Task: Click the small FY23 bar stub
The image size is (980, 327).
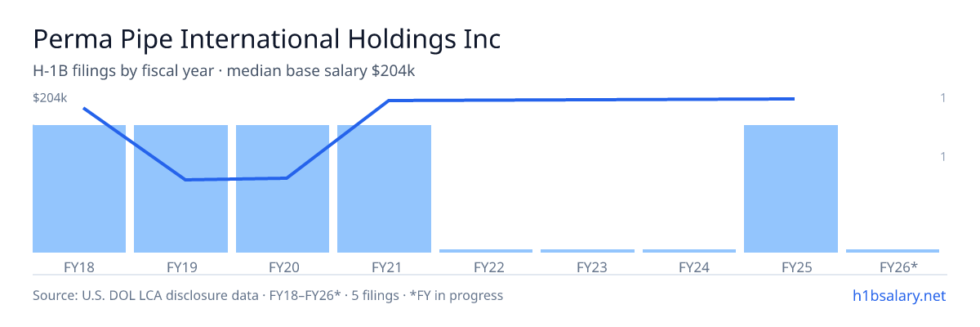Action: tap(587, 251)
